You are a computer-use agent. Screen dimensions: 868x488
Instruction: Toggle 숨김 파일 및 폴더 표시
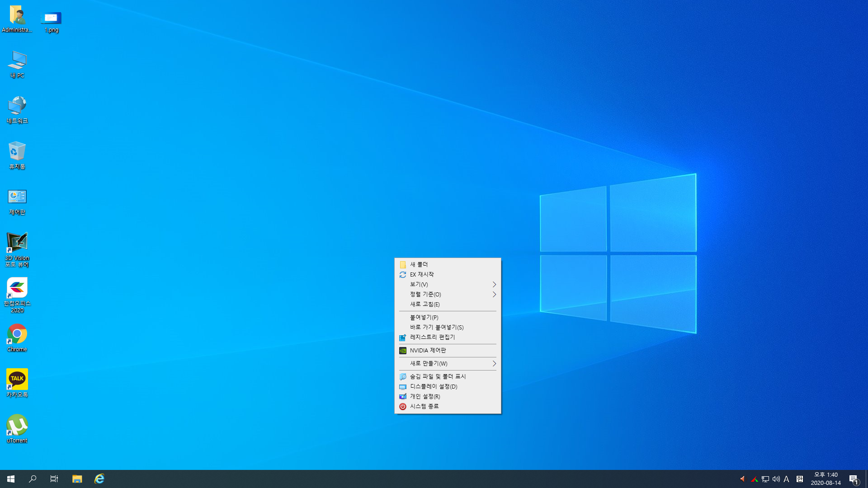click(x=448, y=376)
